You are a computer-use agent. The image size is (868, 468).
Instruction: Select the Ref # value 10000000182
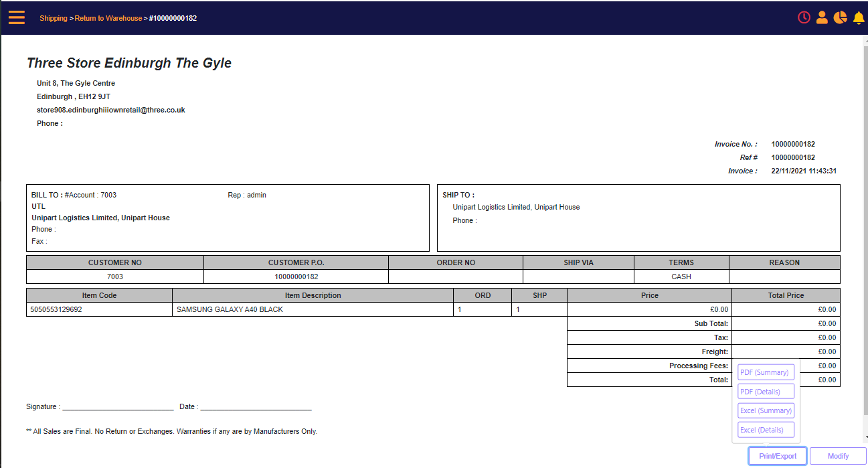coord(793,157)
